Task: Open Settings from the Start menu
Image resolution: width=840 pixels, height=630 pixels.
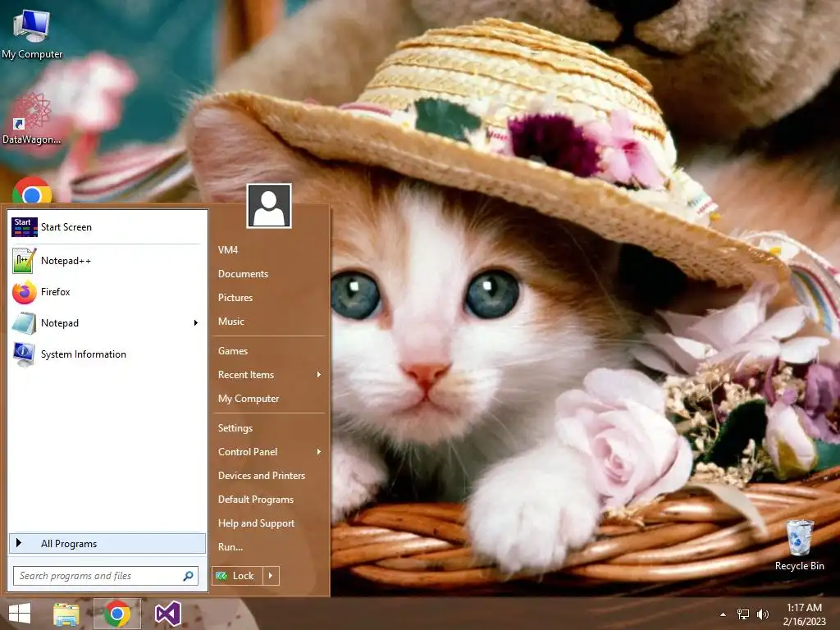Action: (x=235, y=428)
